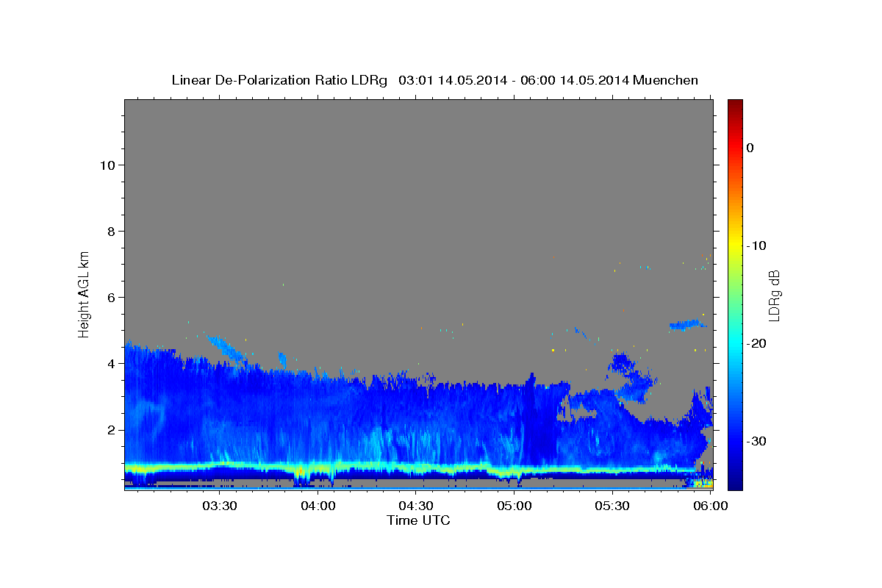The image size is (882, 588).
Task: Click the plot title 'Linear De-Polarization Ratio LDRg'
Action: click(279, 80)
